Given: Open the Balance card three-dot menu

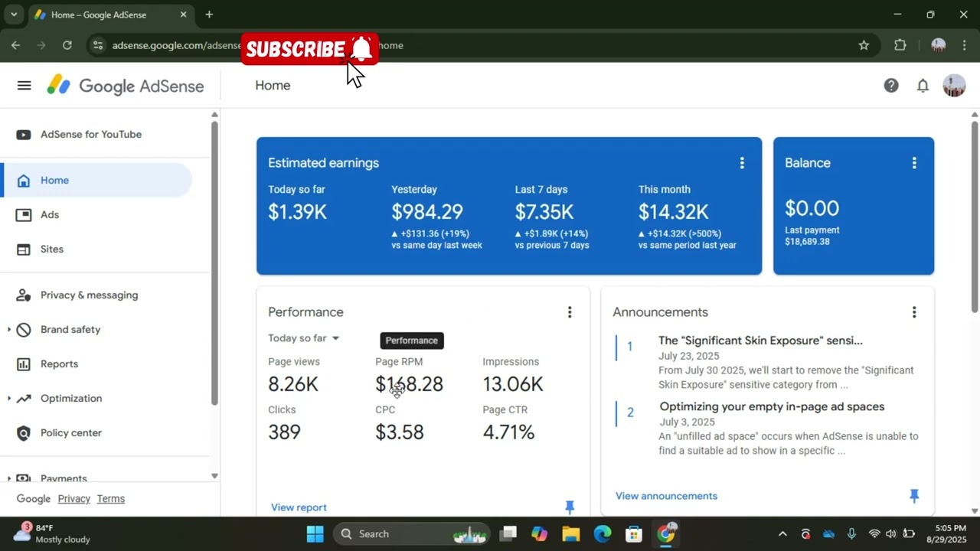Looking at the screenshot, I should tap(913, 163).
